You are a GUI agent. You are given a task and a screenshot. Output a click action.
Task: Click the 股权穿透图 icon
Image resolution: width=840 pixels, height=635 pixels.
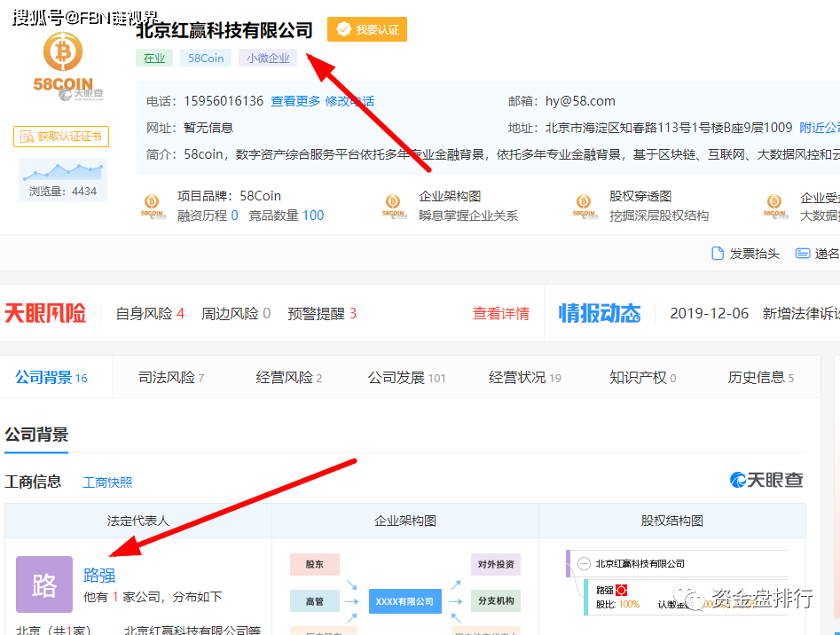(585, 206)
